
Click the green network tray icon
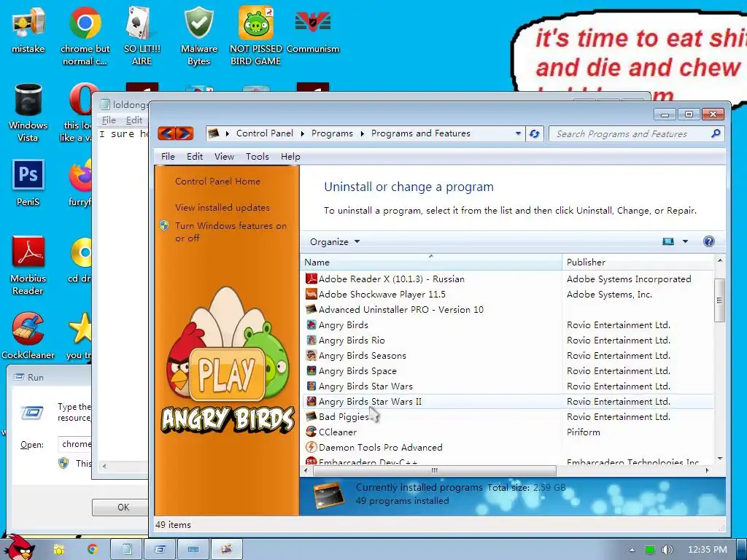click(x=649, y=550)
